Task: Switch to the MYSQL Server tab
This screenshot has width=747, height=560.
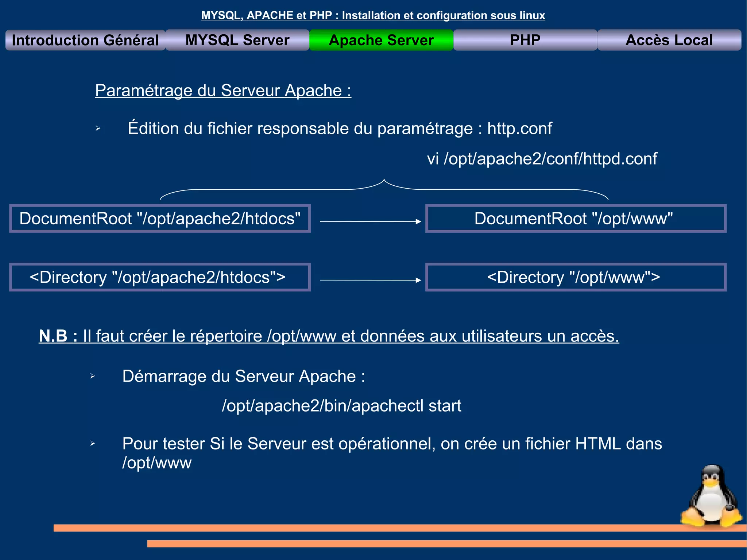Action: [x=237, y=40]
